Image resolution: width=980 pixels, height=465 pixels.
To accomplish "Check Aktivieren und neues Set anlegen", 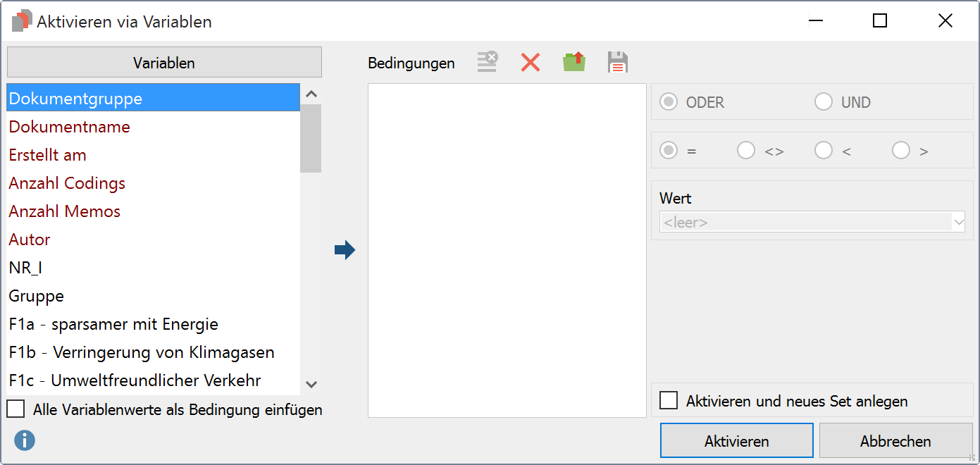I will pyautogui.click(x=668, y=401).
